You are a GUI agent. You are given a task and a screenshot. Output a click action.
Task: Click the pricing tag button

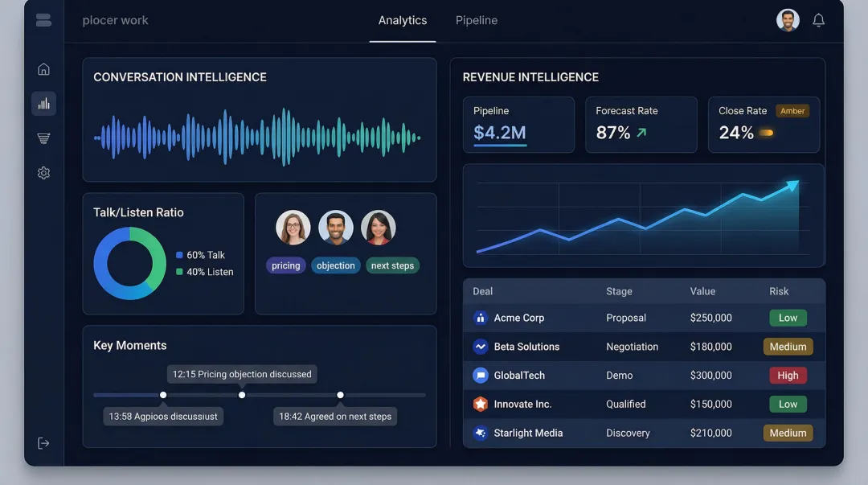[286, 265]
